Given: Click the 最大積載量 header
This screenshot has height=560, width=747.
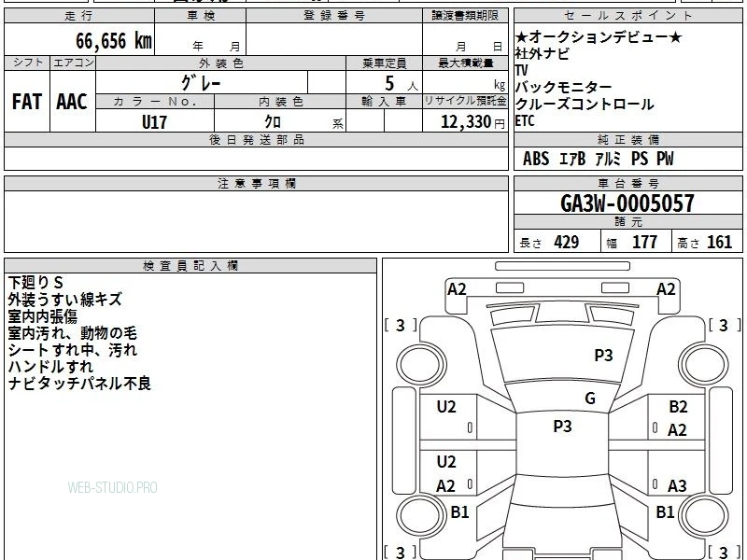Looking at the screenshot, I should [x=465, y=63].
